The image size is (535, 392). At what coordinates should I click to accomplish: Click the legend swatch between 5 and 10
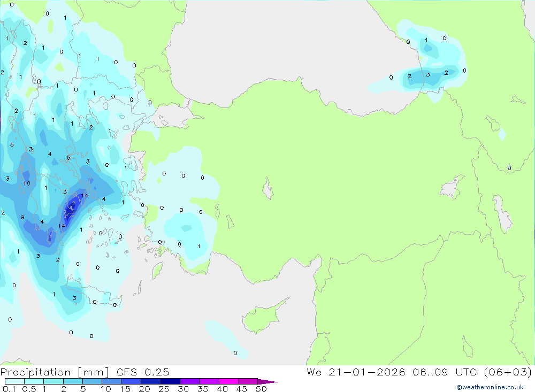93,381
